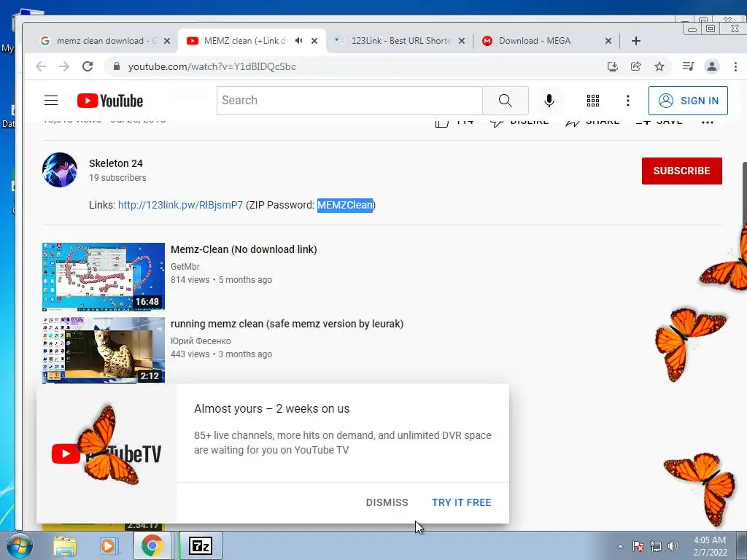Screen dimensions: 747x560
Task: Bookmark this page with the star icon
Action: coord(659,66)
